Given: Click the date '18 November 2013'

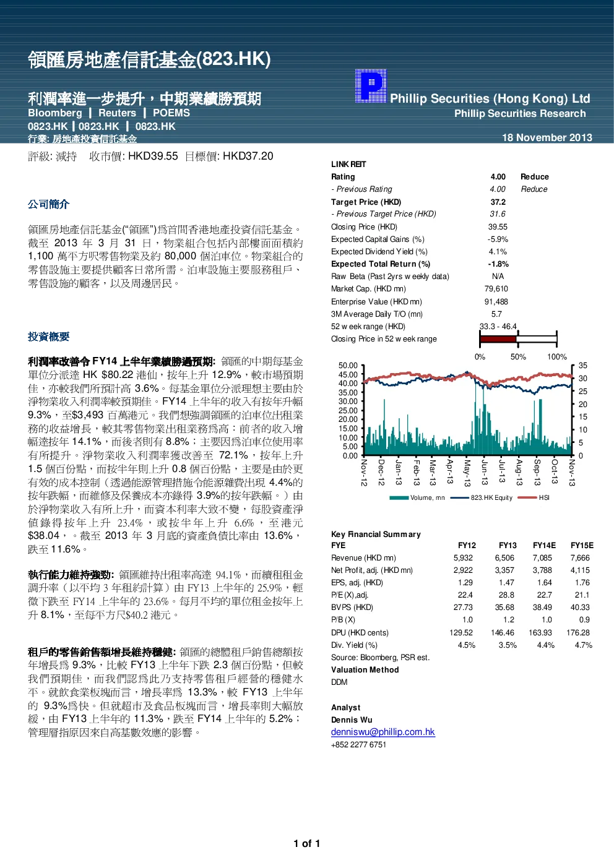Looking at the screenshot, I should pyautogui.click(x=547, y=138).
